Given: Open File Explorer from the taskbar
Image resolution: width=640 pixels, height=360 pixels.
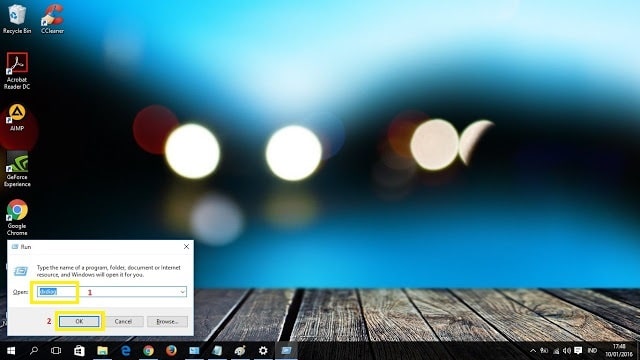Looking at the screenshot, I should pyautogui.click(x=102, y=351).
